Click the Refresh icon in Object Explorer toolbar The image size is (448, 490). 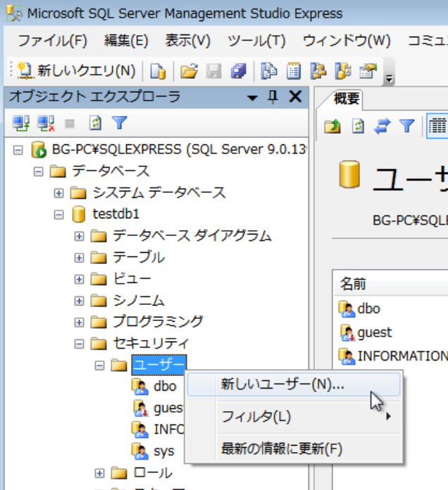95,122
